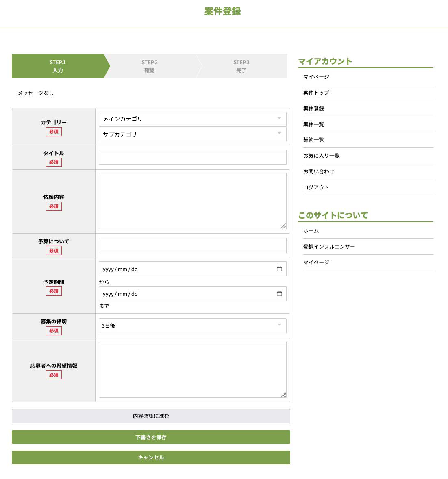Focus the タイトル input field
This screenshot has width=448, height=479.
tap(192, 157)
